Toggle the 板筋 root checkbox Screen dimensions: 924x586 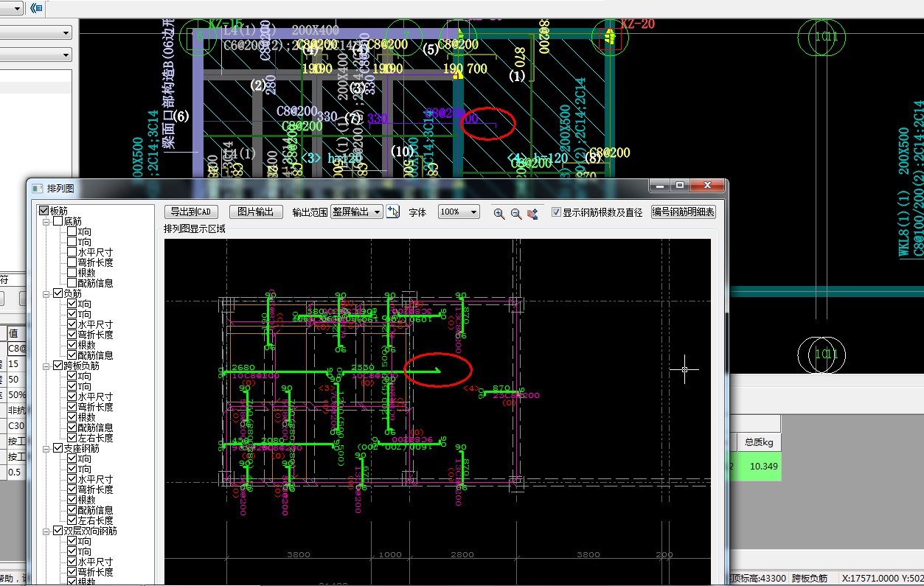[x=44, y=212]
